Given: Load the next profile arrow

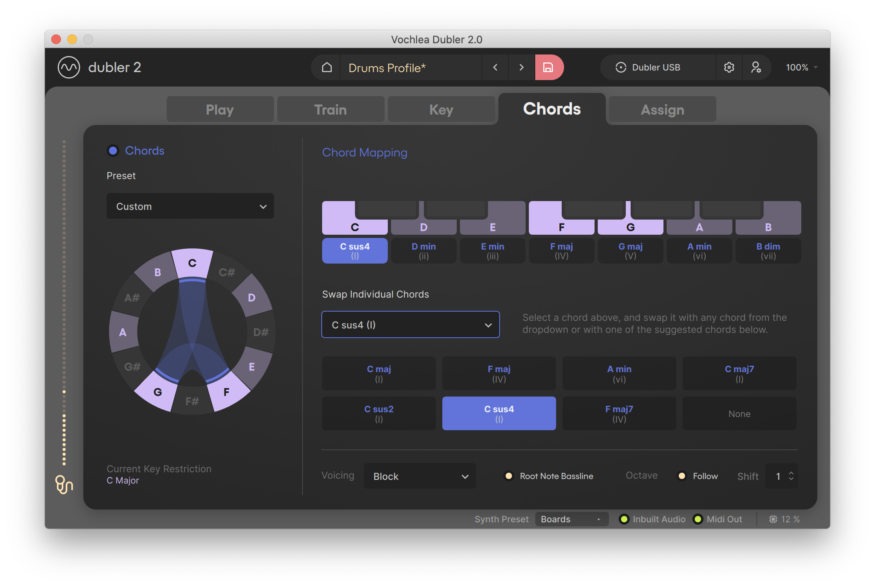Looking at the screenshot, I should 521,67.
